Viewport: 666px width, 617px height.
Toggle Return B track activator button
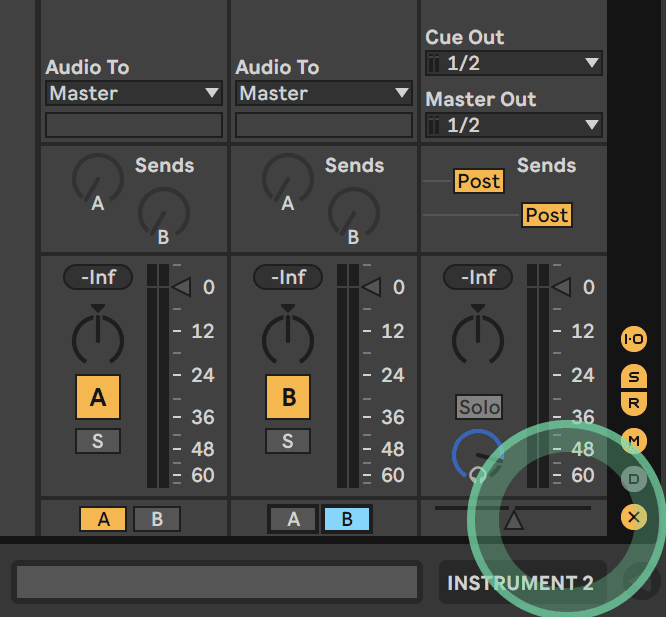point(288,397)
